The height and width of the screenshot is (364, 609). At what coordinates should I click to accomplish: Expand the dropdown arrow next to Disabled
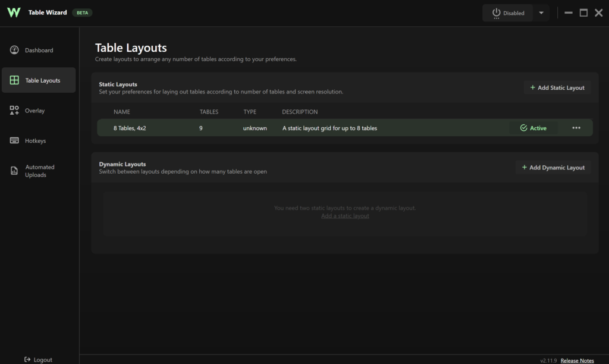click(x=541, y=13)
